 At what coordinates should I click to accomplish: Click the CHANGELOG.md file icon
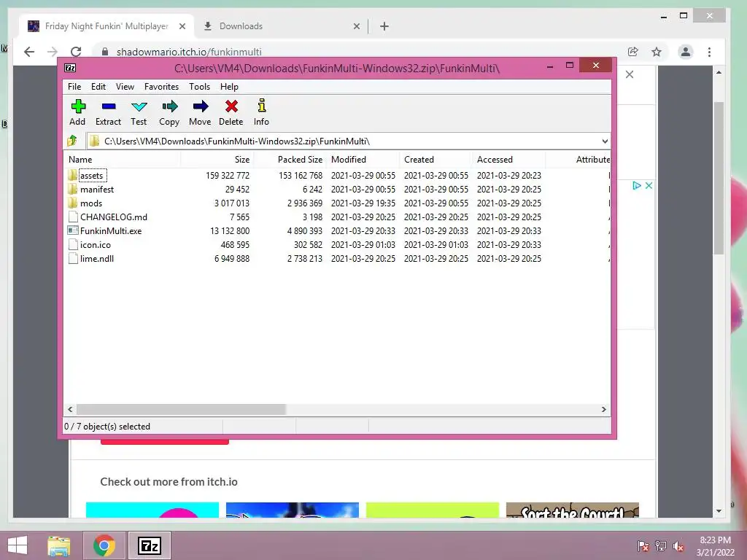click(73, 217)
